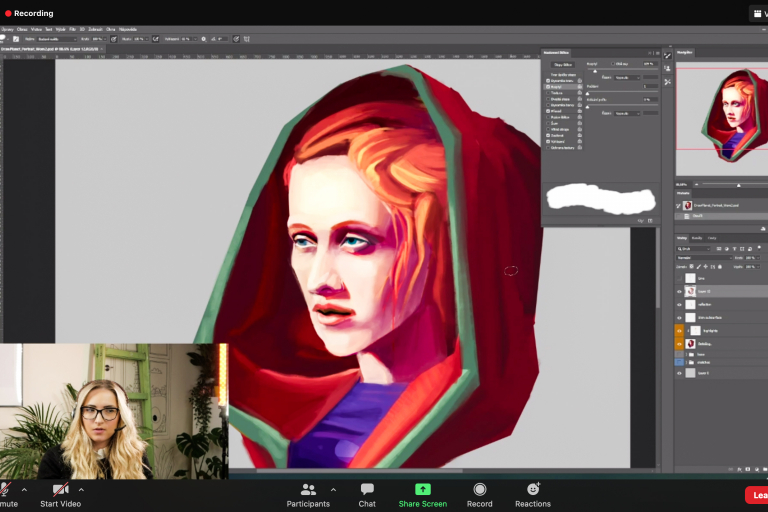Click the brush settings panel icon in the dock
Viewport: 768px width, 512px height.
(667, 55)
